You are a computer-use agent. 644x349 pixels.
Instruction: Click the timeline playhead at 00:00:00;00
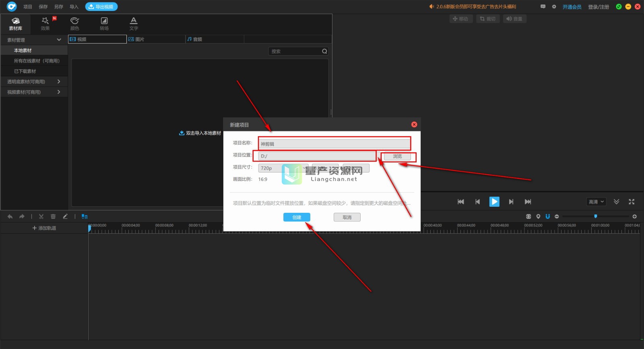tap(89, 228)
